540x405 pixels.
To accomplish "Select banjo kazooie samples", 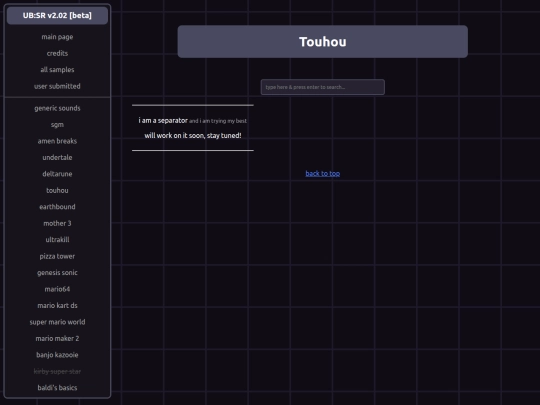I will click(x=57, y=355).
